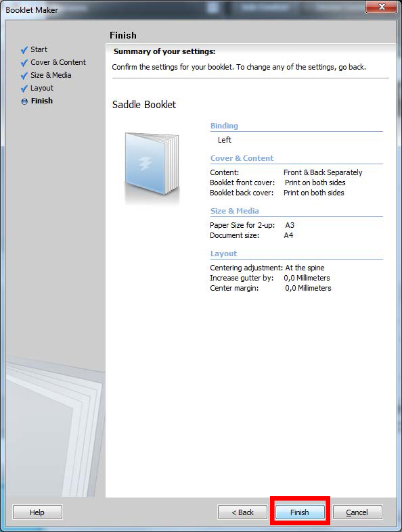Select the Start step in sidebar

point(39,49)
